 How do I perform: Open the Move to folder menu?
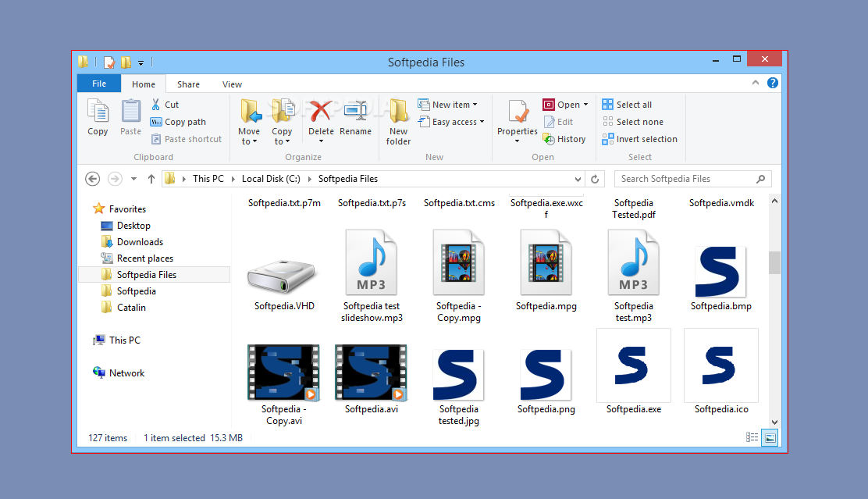click(249, 121)
